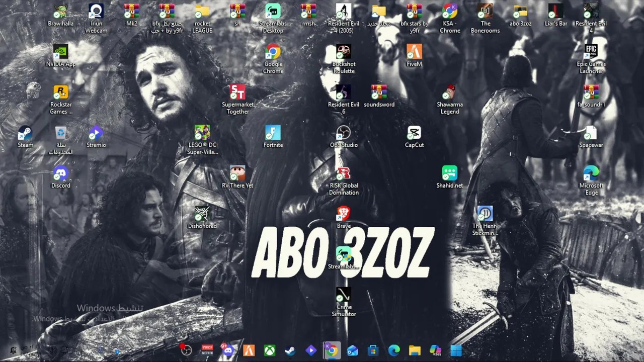The height and width of the screenshot is (362, 644).
Task: Open the Streamlabs Desktop shortcut
Action: (x=273, y=19)
